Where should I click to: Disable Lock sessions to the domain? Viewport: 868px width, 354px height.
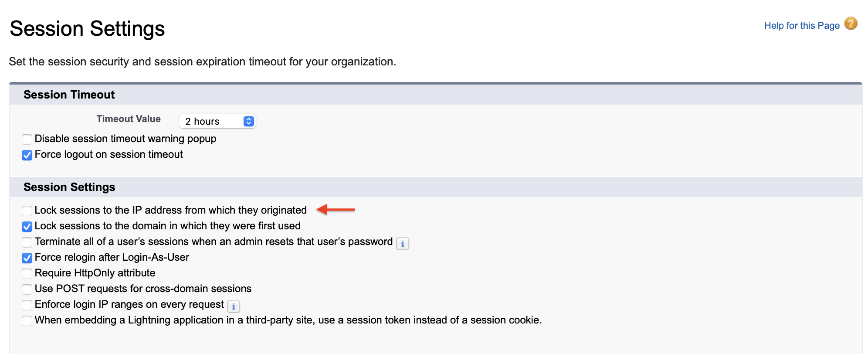click(x=27, y=226)
